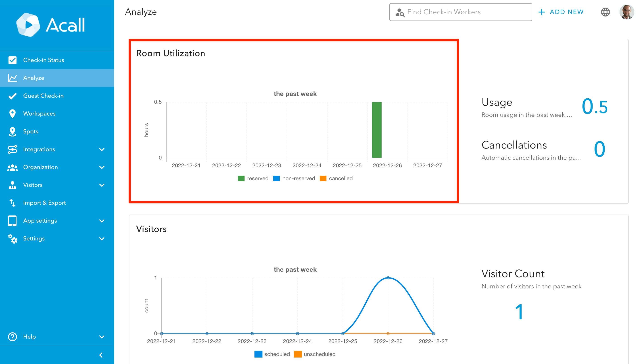Collapse the sidebar with left chevron
The height and width of the screenshot is (364, 643).
pyautogui.click(x=101, y=355)
